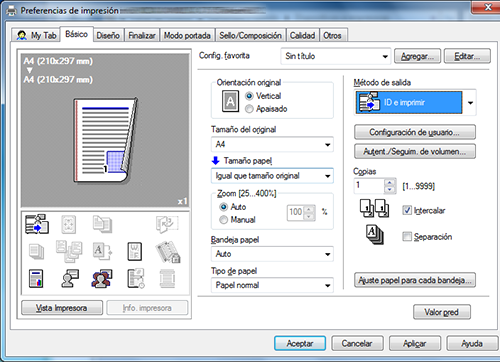Select Vertical orientation

(x=249, y=96)
